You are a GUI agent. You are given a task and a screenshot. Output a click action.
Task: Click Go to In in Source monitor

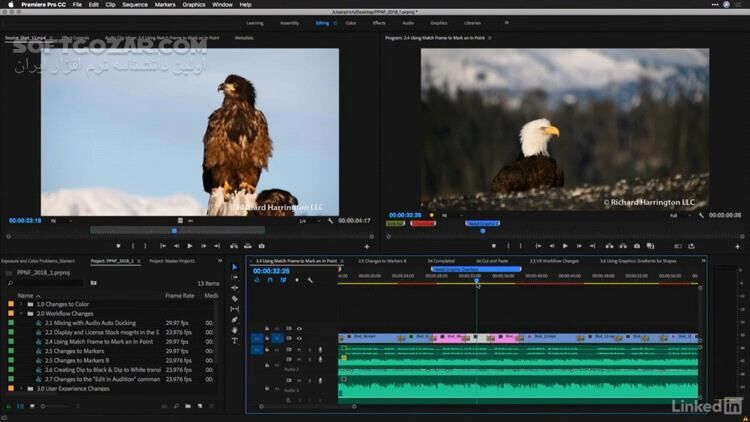[163, 246]
